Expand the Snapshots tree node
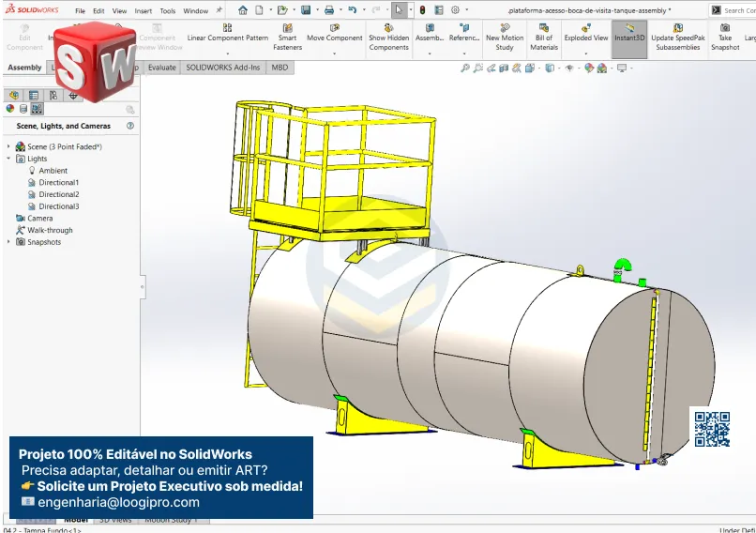 click(9, 242)
